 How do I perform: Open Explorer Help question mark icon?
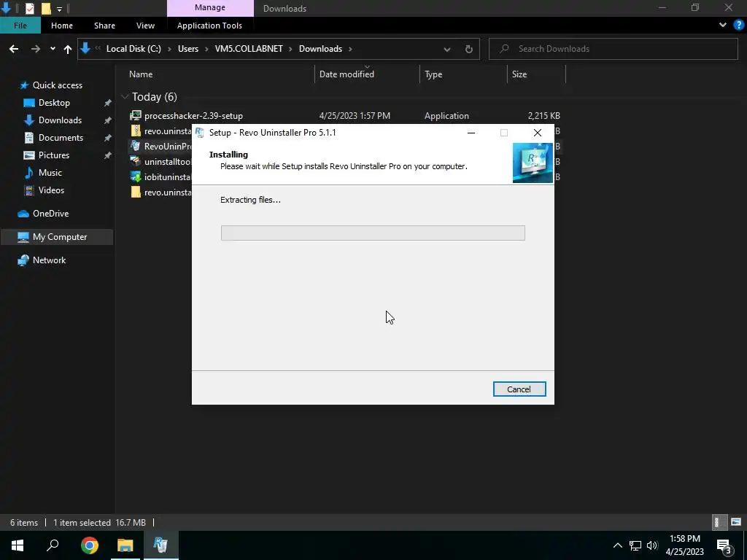point(738,26)
